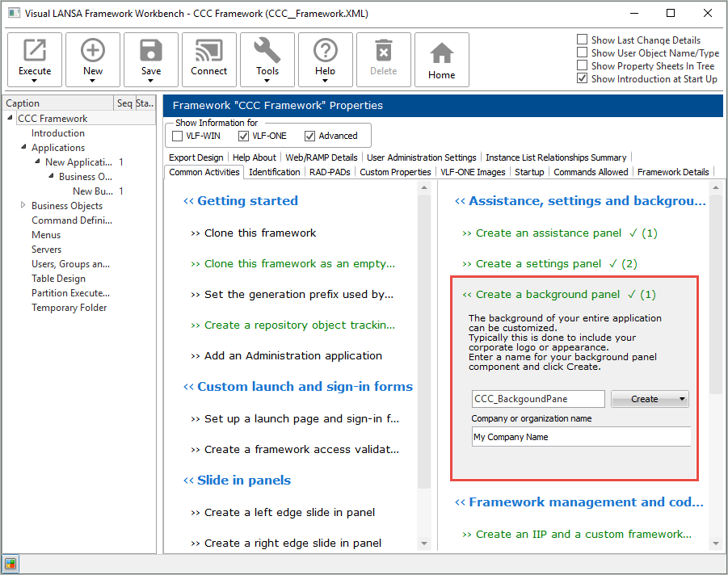Screen dimensions: 728x575
Task: Click the Company or organization name field
Action: 581,437
